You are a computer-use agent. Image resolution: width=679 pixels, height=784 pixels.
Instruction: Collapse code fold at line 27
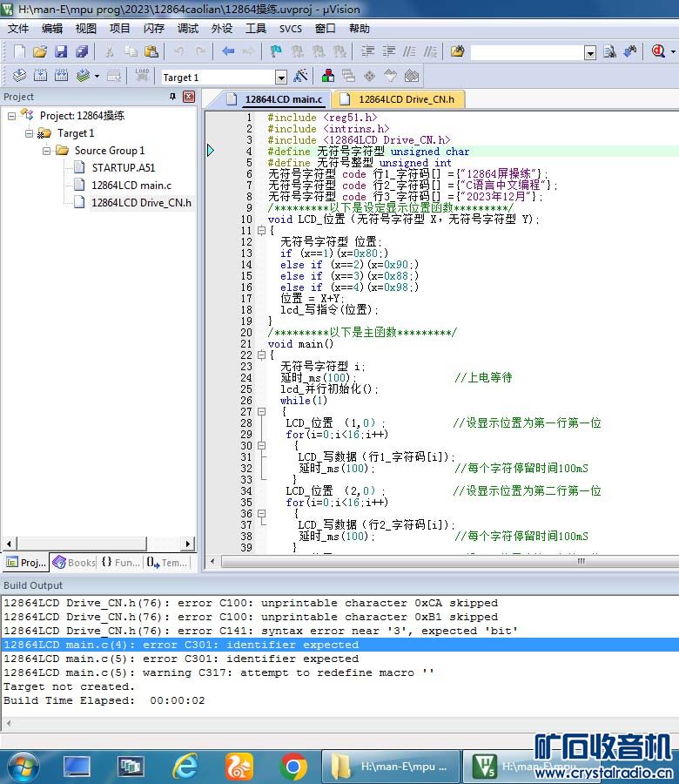click(x=261, y=411)
